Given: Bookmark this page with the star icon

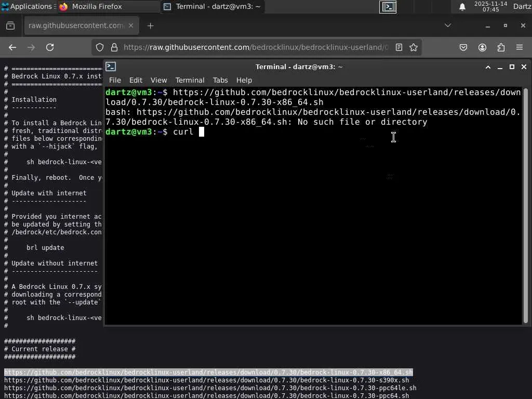Looking at the screenshot, I should click(413, 47).
